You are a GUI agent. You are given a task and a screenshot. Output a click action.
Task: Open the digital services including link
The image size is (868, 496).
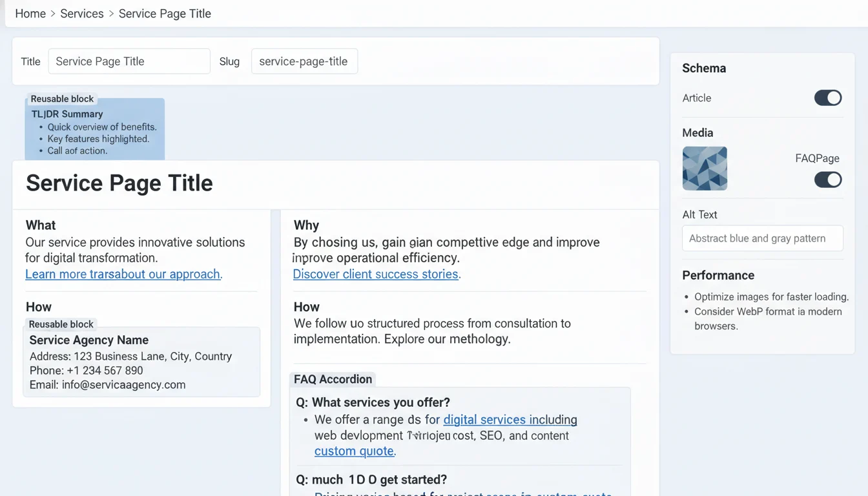(510, 420)
